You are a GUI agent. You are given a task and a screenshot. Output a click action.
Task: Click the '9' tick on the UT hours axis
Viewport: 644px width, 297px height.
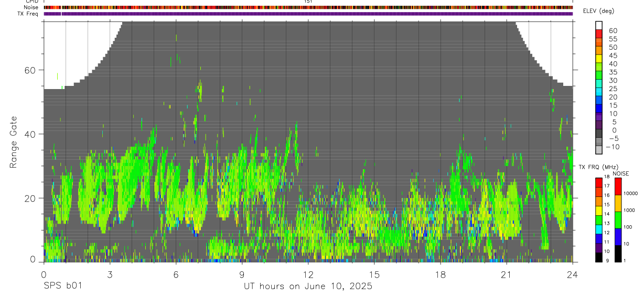pos(242,274)
